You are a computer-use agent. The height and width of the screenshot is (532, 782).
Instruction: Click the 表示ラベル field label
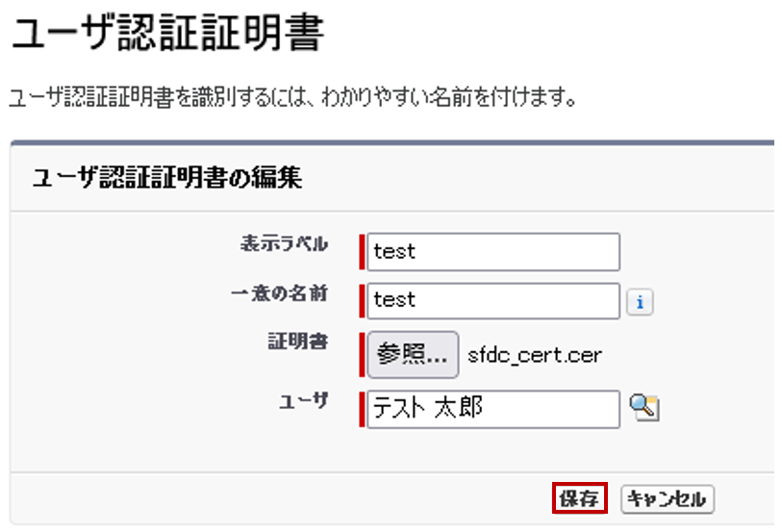(284, 243)
